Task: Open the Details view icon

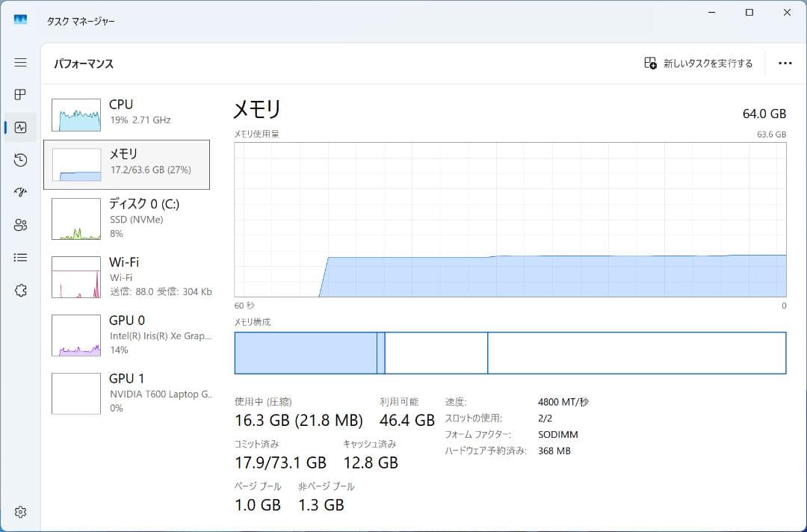Action: pyautogui.click(x=20, y=257)
